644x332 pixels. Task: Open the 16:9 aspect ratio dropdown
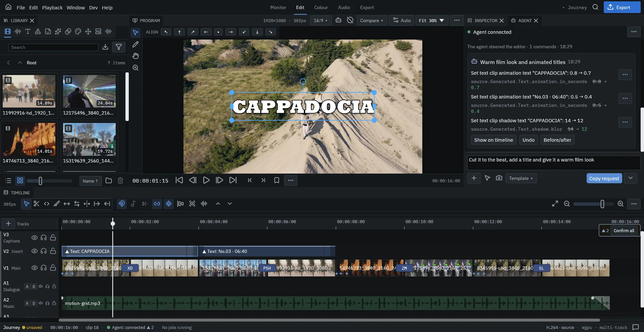point(320,20)
